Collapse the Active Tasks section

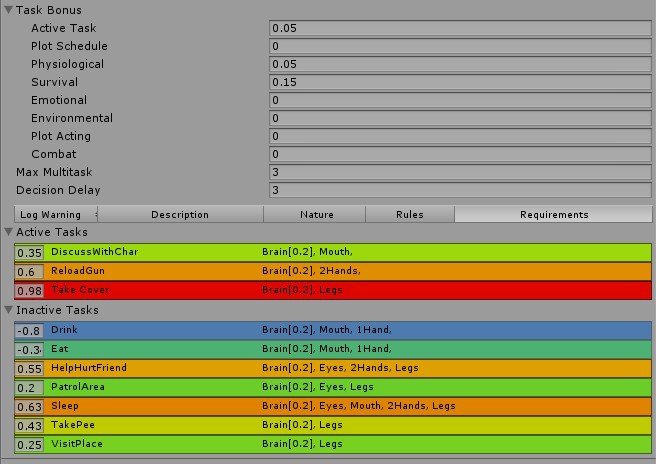click(8, 232)
